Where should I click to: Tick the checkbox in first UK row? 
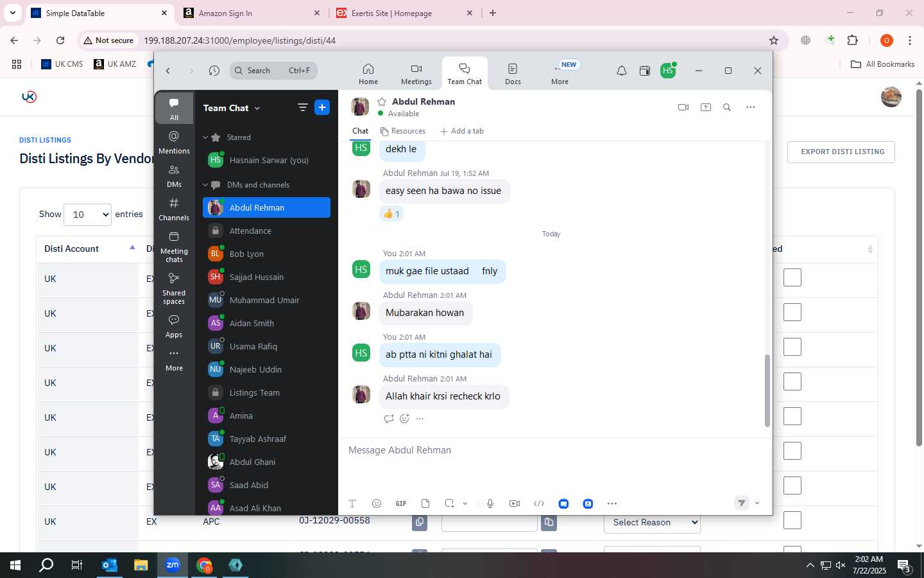click(792, 278)
